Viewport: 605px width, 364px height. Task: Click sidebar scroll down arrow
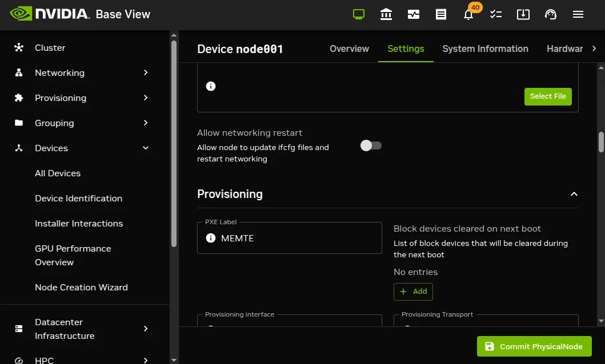click(174, 360)
